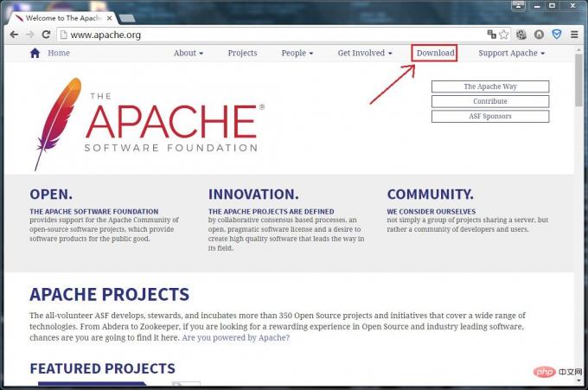Click the INNOVATION. heading

[x=253, y=195]
